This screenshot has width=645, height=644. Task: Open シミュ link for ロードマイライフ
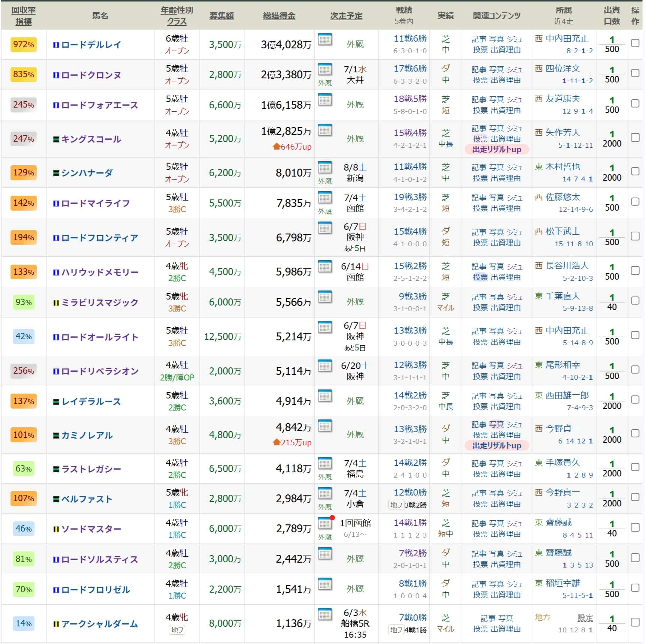click(x=514, y=198)
